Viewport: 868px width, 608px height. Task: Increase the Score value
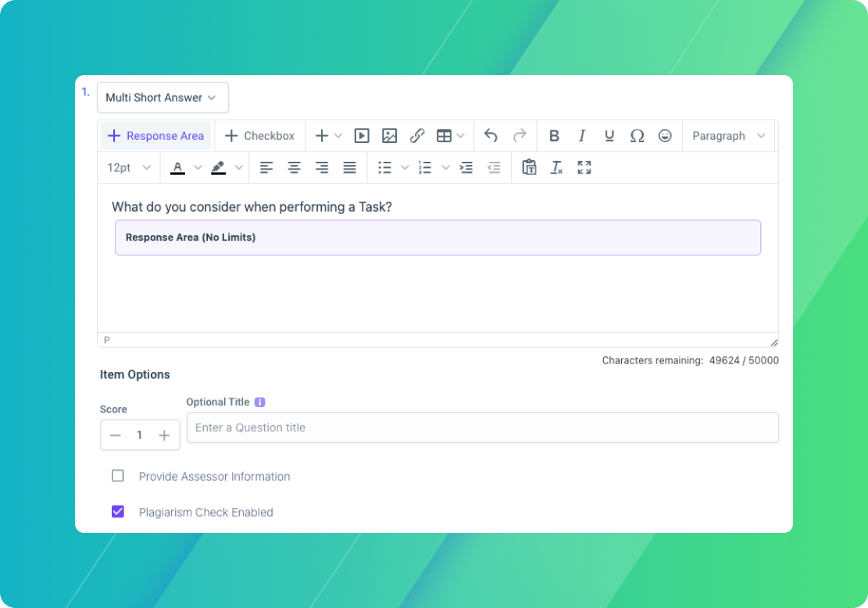coord(164,435)
